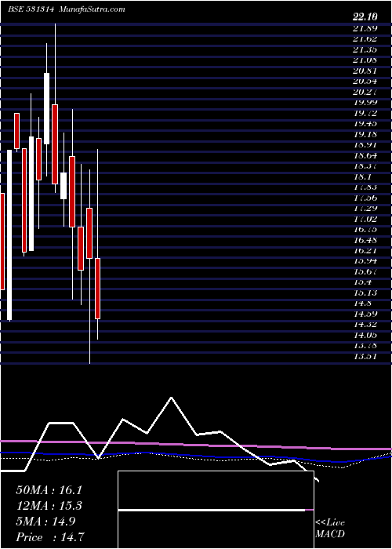392x549 pixels.
Task: Click the 50MA : 16.1 readout
Action: [x=50, y=489]
